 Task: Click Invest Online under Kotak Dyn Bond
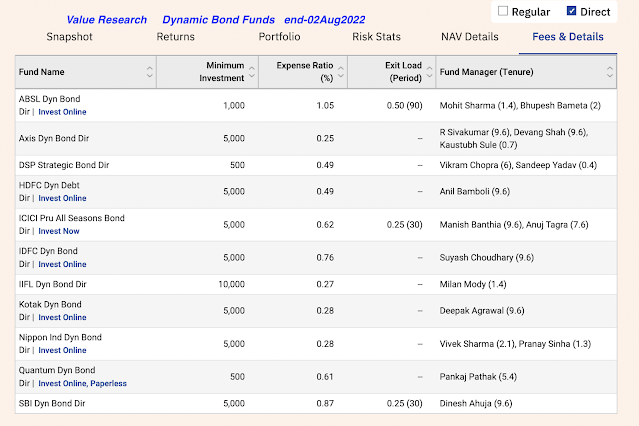point(62,317)
